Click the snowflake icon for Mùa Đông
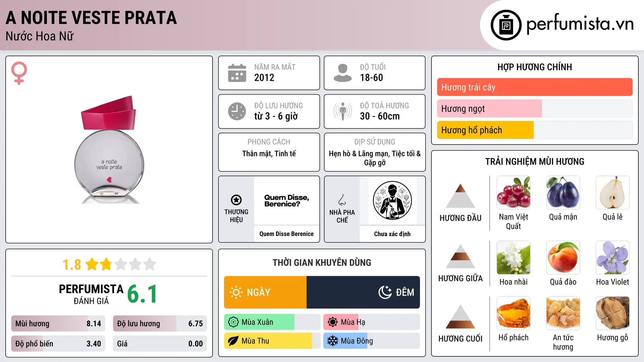The image size is (644, 362). pyautogui.click(x=333, y=341)
